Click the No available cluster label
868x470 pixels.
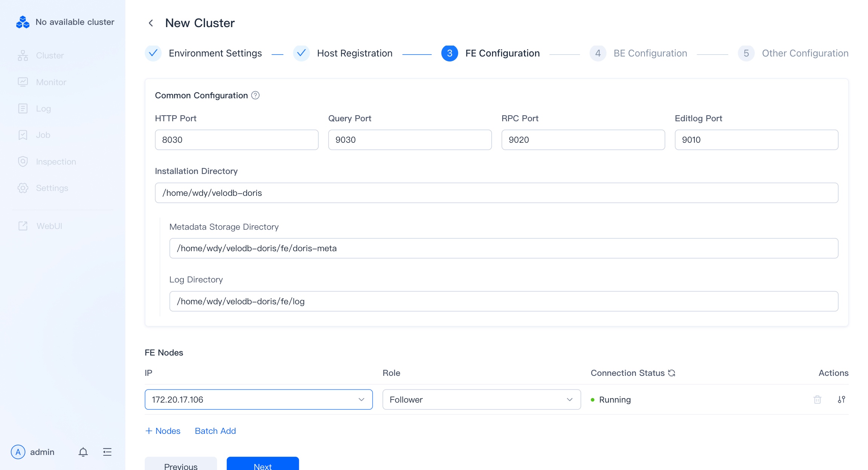pos(75,22)
